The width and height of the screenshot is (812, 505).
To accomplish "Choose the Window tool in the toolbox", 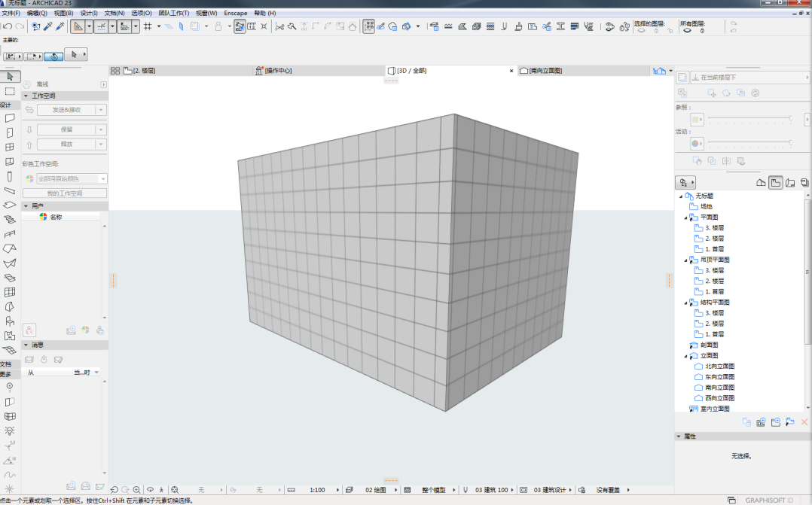I will (10, 148).
